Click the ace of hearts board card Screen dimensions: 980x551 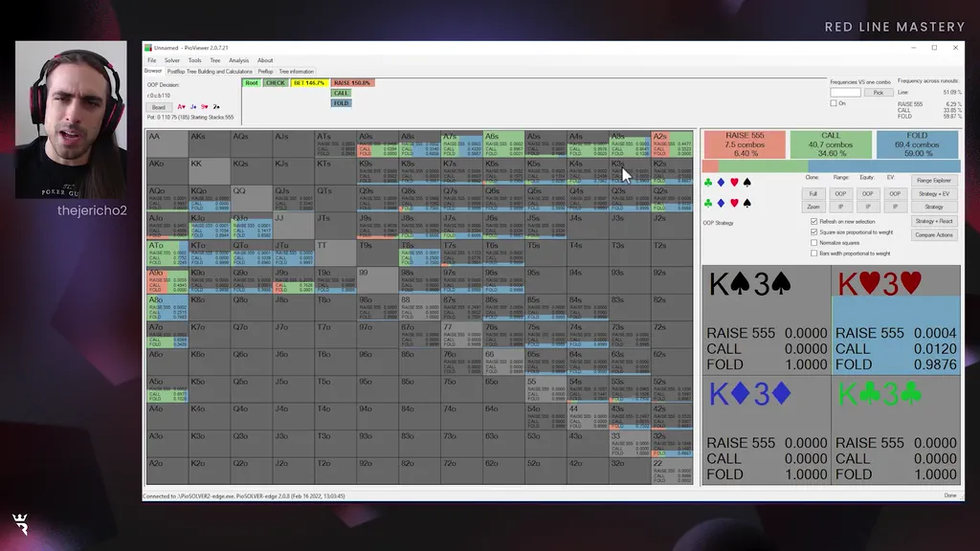(x=181, y=107)
